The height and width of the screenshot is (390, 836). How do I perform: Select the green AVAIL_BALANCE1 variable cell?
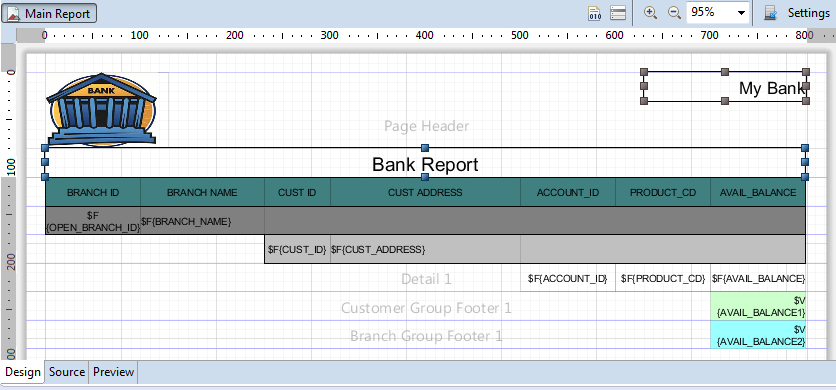click(758, 306)
